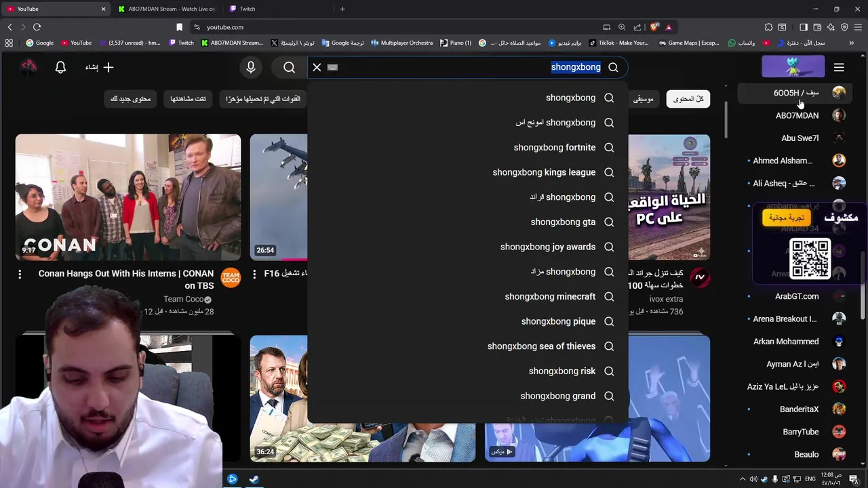Image resolution: width=868 pixels, height=488 pixels.
Task: Open 'Piano (1)' bookmark
Action: [x=456, y=43]
